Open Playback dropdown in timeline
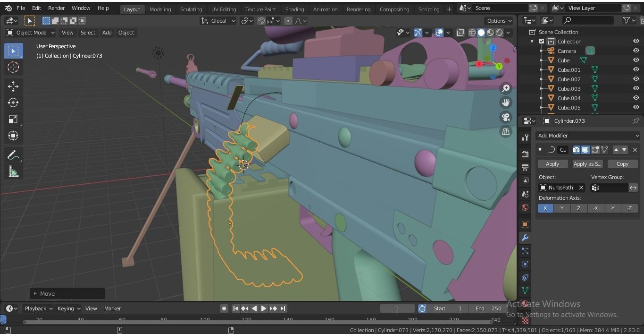The image size is (644, 334). tap(39, 308)
